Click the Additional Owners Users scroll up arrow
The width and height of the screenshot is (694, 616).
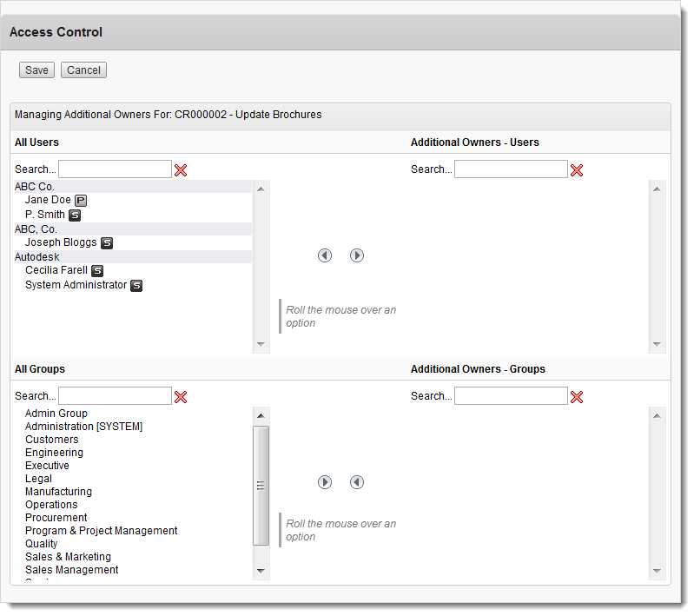click(x=658, y=189)
